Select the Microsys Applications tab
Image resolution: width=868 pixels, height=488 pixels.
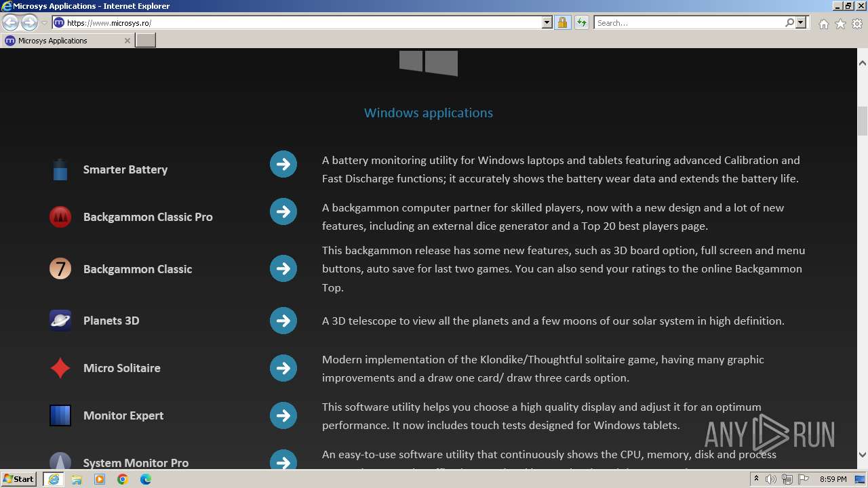(x=67, y=41)
